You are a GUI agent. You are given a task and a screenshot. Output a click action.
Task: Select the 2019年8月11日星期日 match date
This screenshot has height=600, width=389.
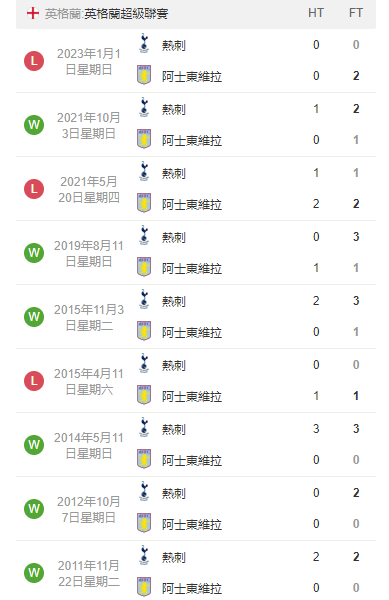tap(89, 253)
